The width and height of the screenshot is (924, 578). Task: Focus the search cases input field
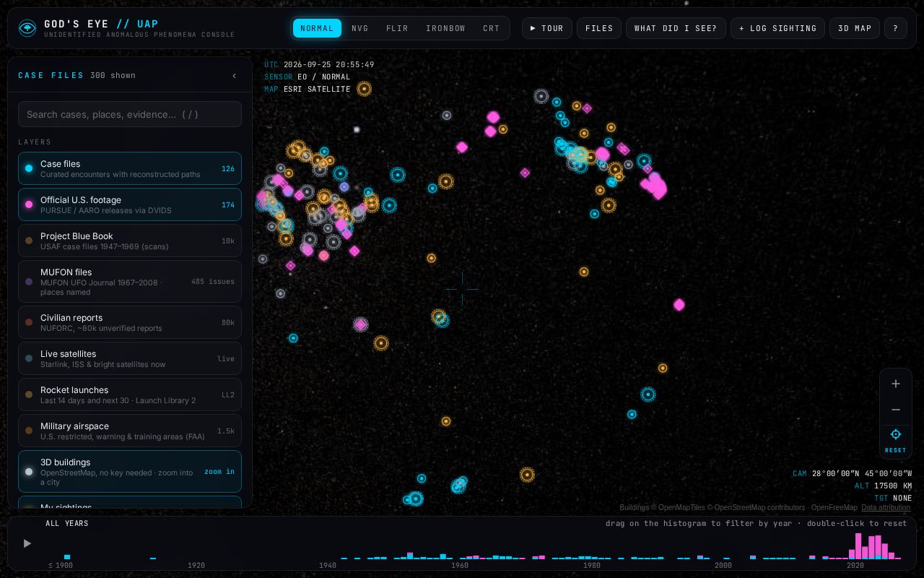pyautogui.click(x=130, y=114)
